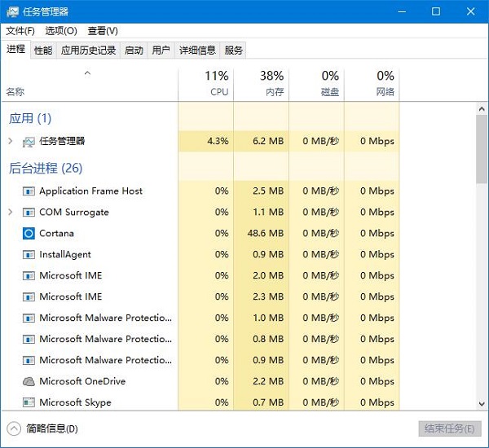Click the COM Surrogate process icon
Viewport: 489px width, 448px height.
tap(29, 212)
